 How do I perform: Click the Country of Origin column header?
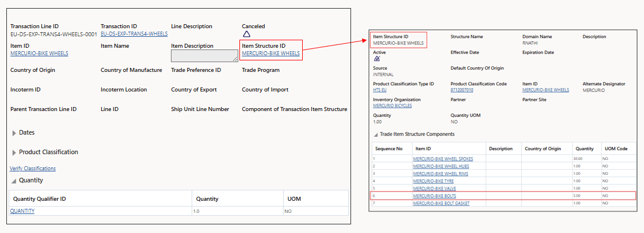(547, 148)
